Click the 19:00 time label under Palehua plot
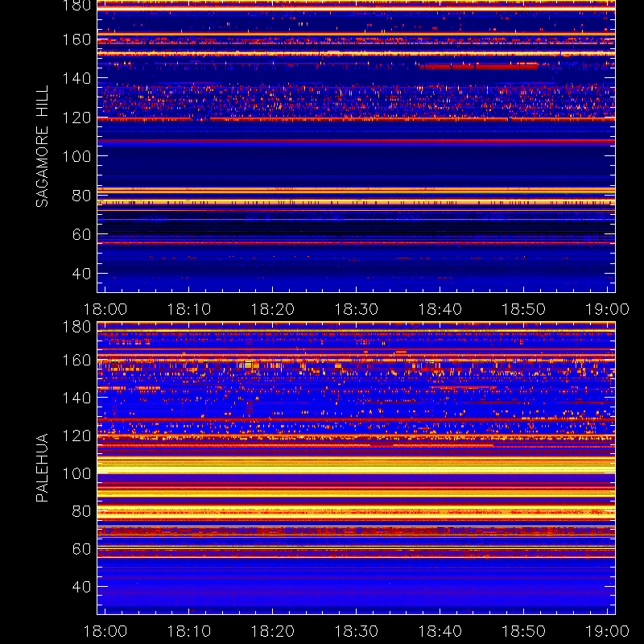Viewport: 644px width, 644px height. pos(608,631)
